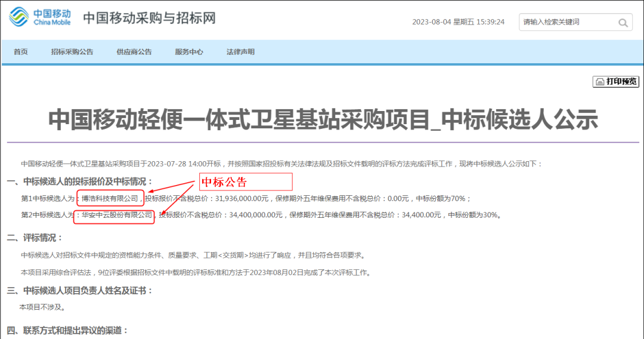Image resolution: width=644 pixels, height=339 pixels.
Task: Click the date and time text
Action: click(459, 21)
